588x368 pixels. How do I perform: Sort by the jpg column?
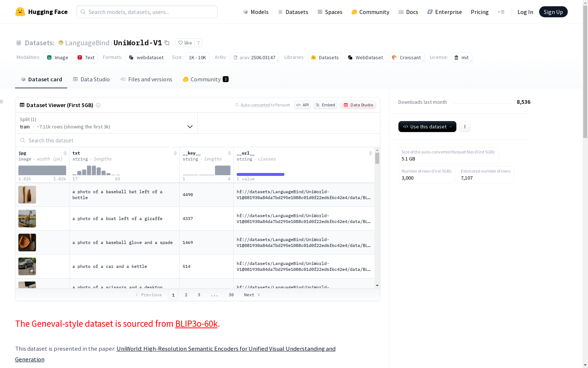[x=65, y=153]
